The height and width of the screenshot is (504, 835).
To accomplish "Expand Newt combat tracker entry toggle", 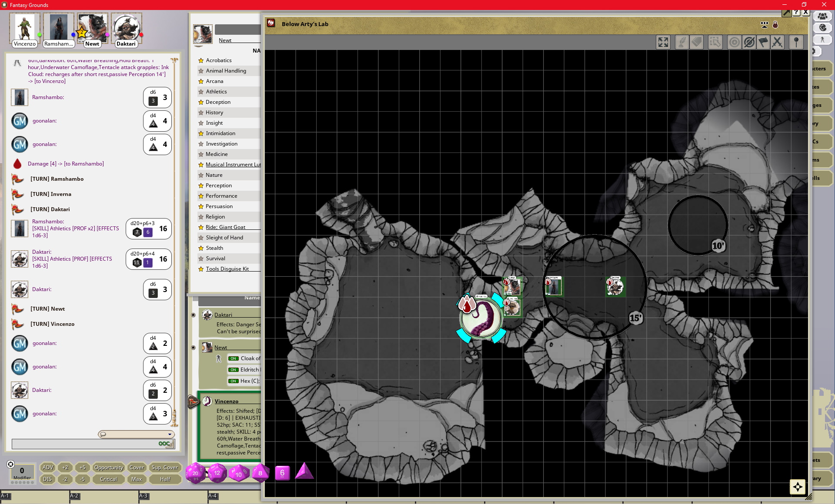I will click(194, 348).
